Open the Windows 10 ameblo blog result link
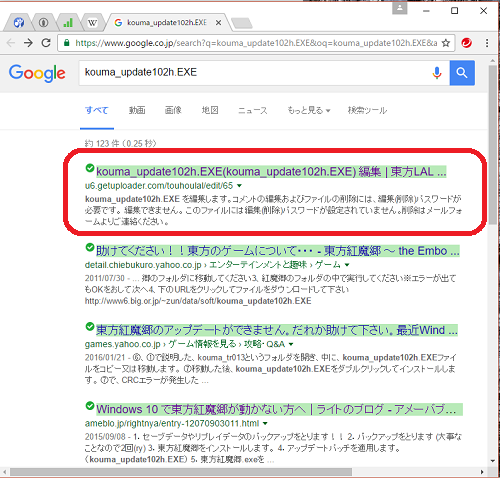This screenshot has width=500, height=478. point(279,409)
